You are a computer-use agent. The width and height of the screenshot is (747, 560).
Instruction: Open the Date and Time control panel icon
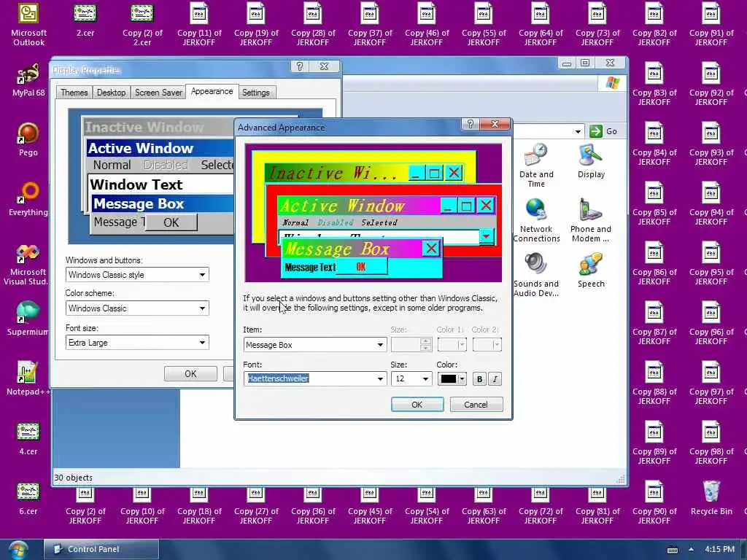click(x=536, y=166)
